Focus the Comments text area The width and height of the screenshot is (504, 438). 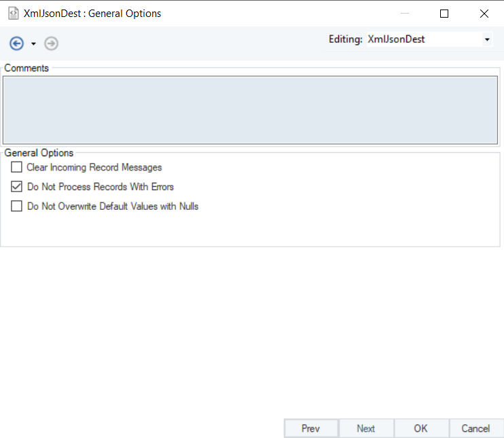(250, 110)
